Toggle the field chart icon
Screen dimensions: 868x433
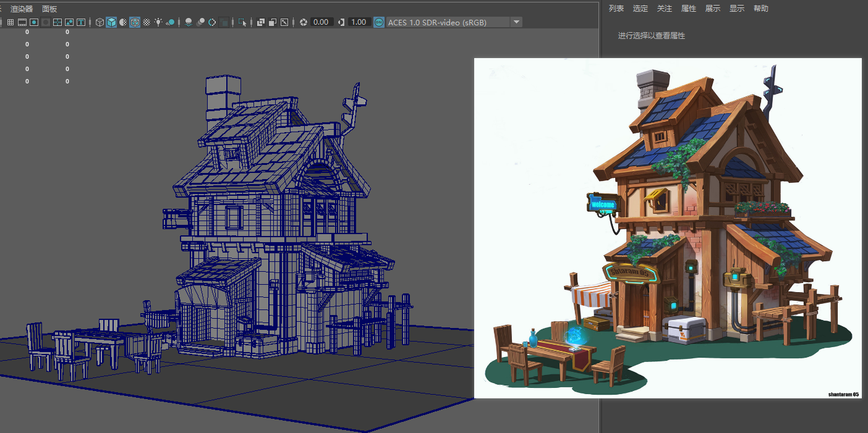click(x=57, y=22)
